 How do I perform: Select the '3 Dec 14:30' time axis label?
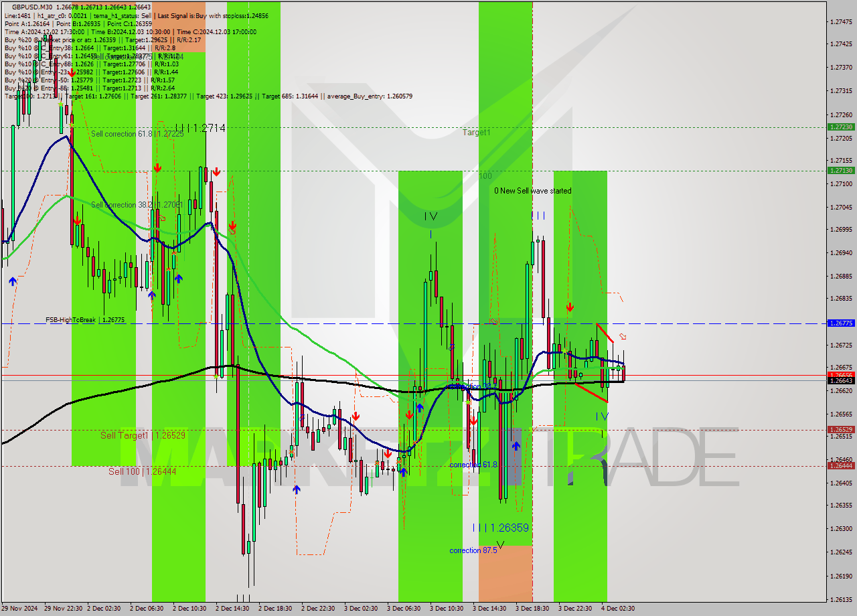pos(489,609)
